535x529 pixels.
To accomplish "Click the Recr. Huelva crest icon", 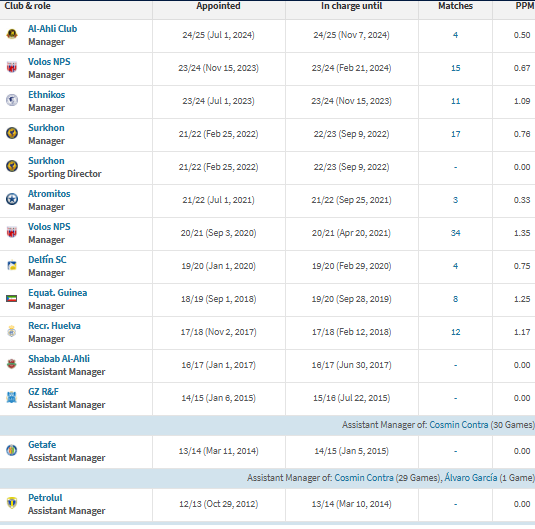I will click(x=12, y=331).
